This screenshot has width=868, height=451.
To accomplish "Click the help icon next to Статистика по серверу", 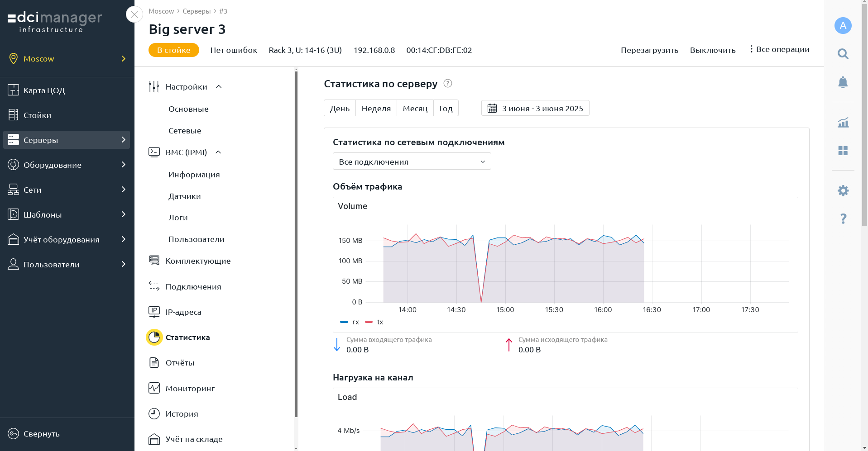I will click(448, 83).
